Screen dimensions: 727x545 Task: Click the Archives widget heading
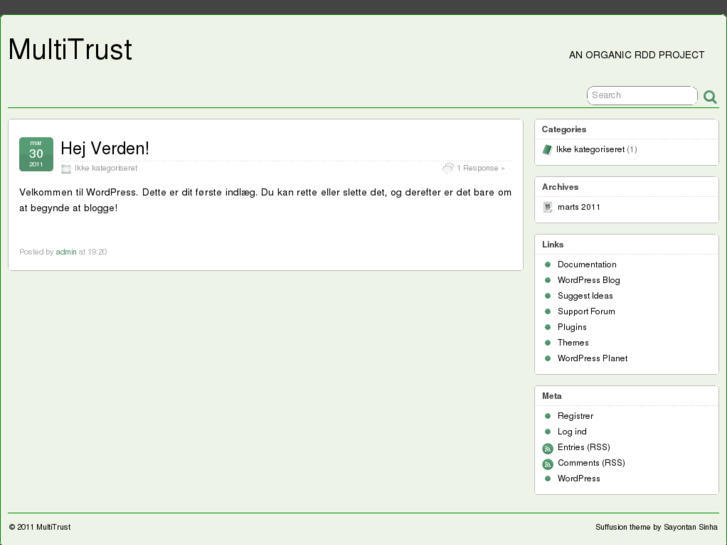pyautogui.click(x=560, y=187)
